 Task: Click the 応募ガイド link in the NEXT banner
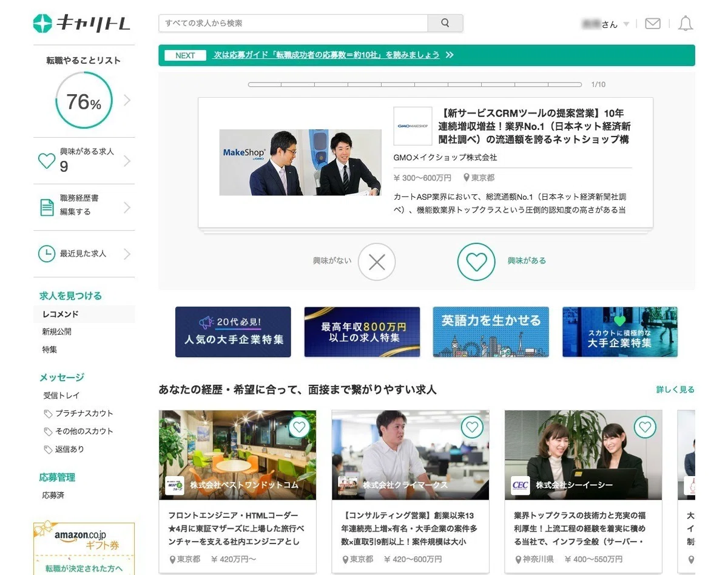click(x=326, y=55)
